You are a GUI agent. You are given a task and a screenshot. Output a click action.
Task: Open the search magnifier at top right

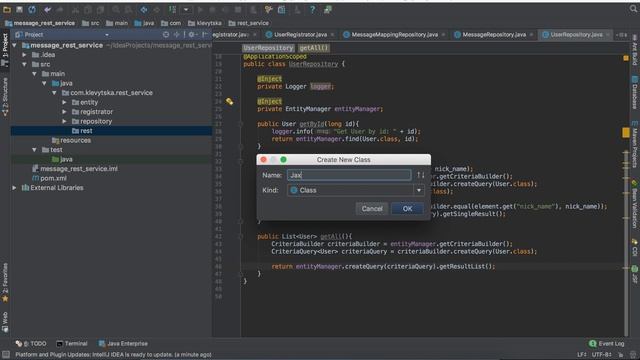pos(633,9)
